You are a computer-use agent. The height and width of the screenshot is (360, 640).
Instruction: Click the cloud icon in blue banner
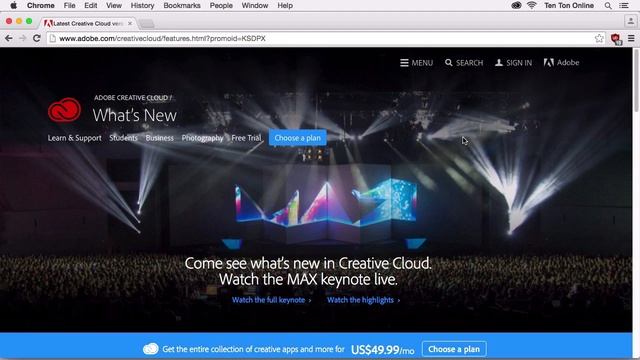(x=151, y=349)
